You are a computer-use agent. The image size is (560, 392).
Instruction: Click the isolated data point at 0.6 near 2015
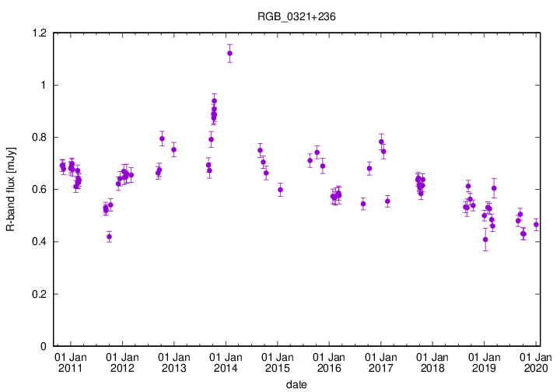(280, 190)
